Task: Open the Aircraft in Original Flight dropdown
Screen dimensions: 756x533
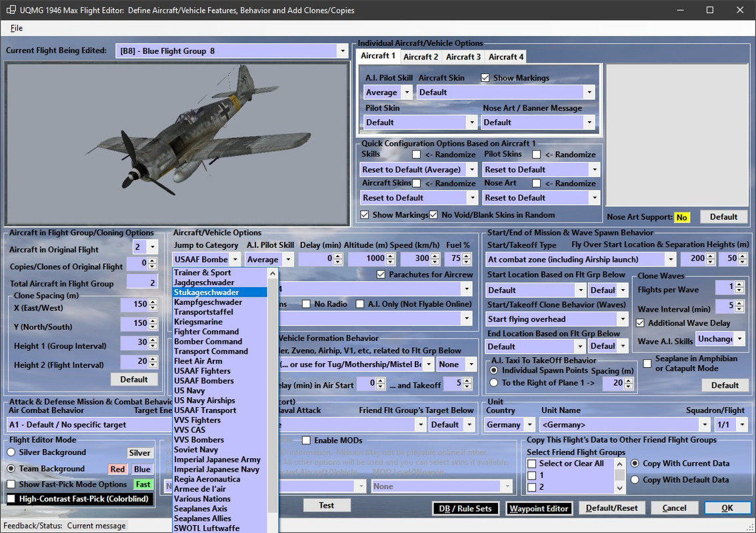Action: 153,247
